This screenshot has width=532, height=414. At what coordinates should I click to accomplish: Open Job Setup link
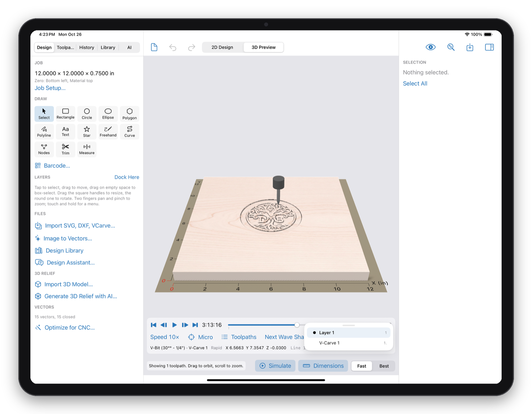pos(50,88)
